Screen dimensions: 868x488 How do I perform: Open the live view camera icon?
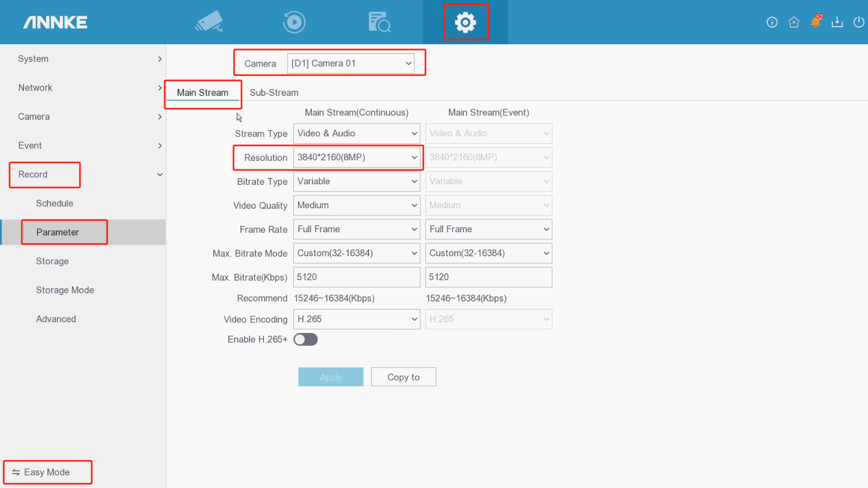tap(209, 22)
